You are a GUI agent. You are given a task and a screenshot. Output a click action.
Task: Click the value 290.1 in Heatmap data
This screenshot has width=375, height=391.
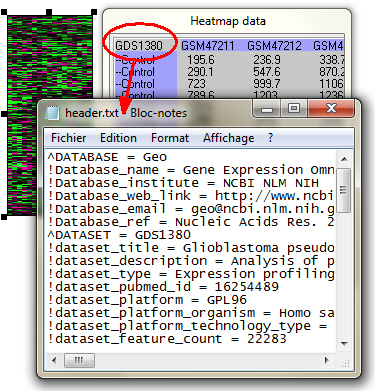coord(201,72)
